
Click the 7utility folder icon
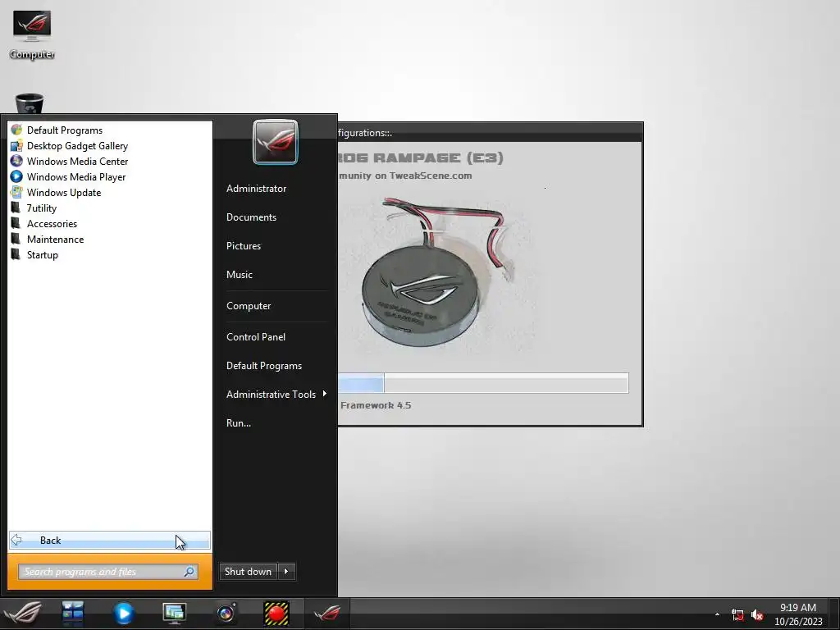[16, 208]
